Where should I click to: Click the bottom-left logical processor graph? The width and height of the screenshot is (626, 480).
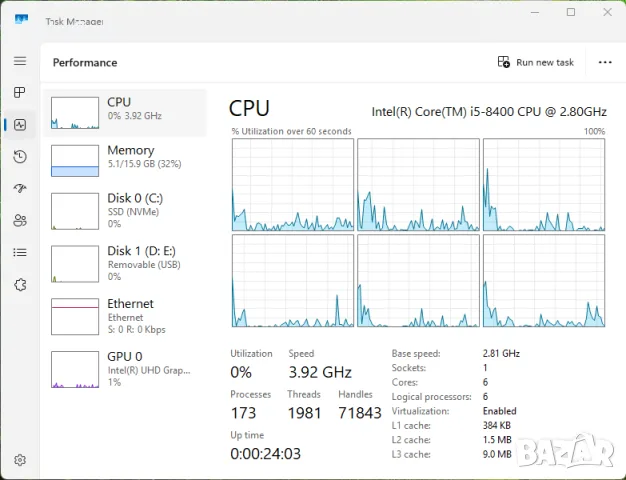(293, 281)
